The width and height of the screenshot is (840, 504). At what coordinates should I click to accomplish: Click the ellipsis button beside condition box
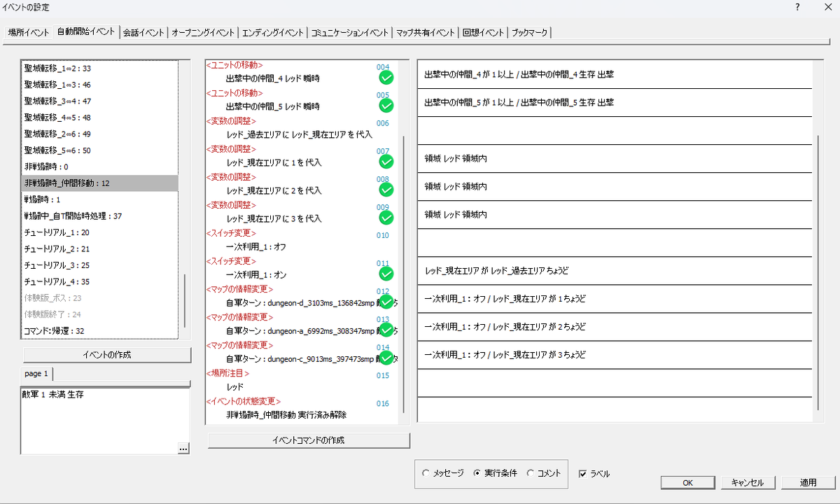(x=183, y=449)
